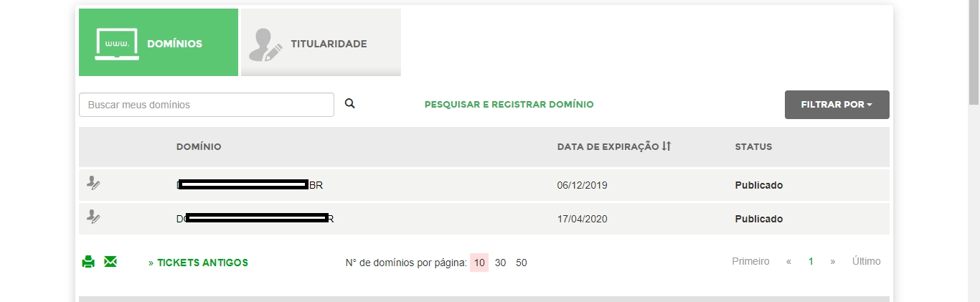Show 30 domains per page
The image size is (980, 302).
(501, 263)
